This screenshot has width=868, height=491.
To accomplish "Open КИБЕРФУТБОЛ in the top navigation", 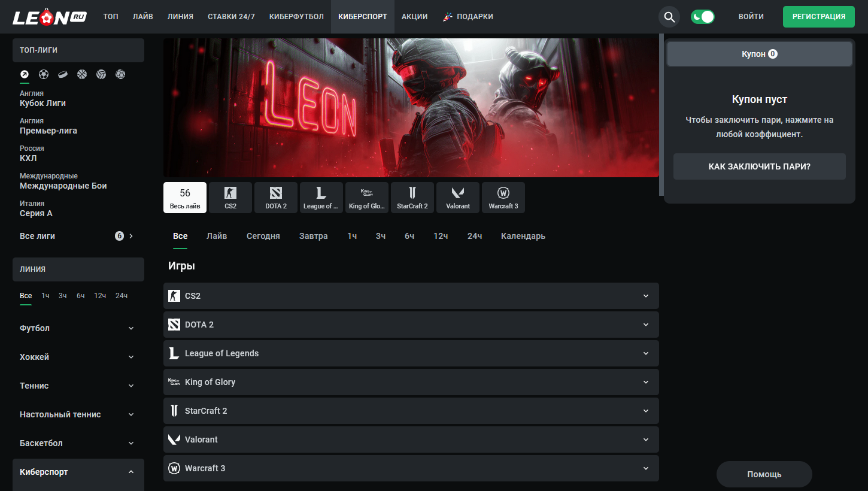I will (x=296, y=17).
